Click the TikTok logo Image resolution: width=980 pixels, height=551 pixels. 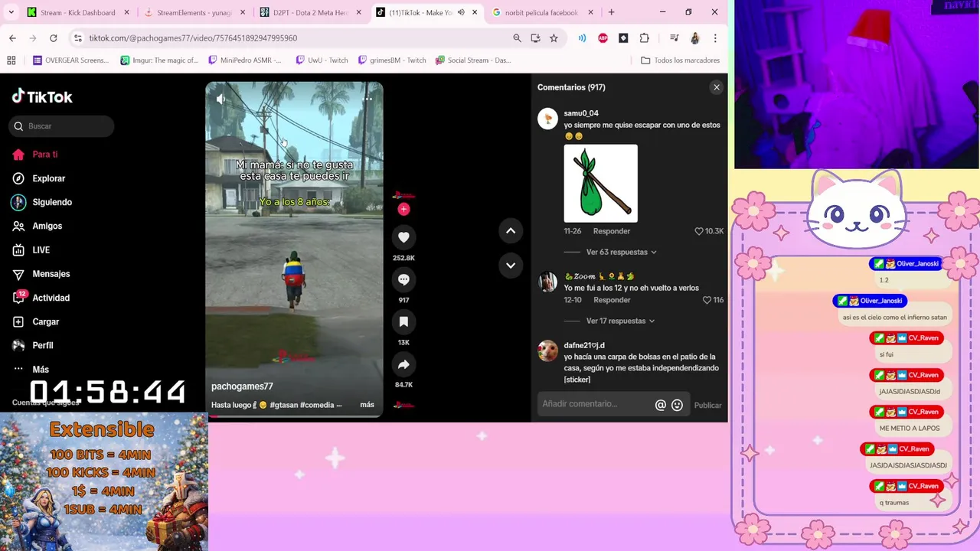(42, 96)
